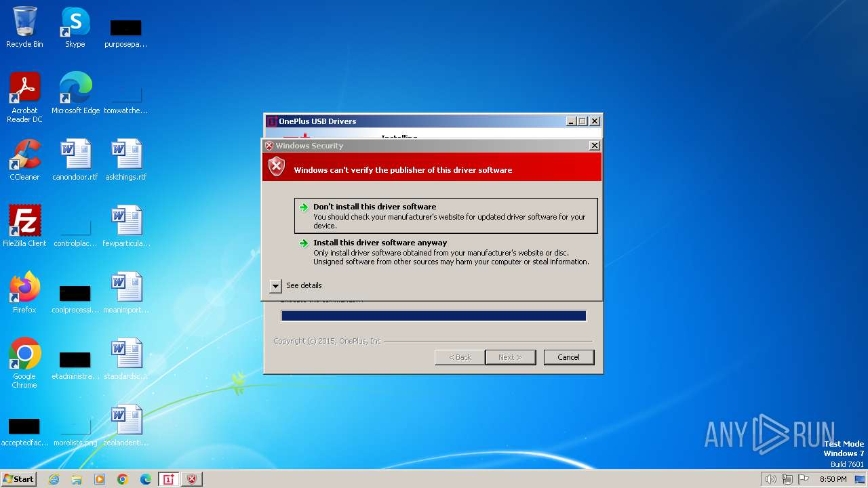Select the tomwatche... desktop file
Image resolution: width=868 pixels, height=488 pixels.
(x=126, y=98)
